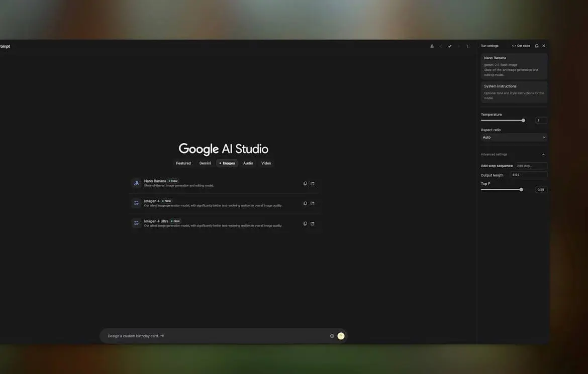
Task: Click the Temperature slider handle
Action: coord(523,120)
